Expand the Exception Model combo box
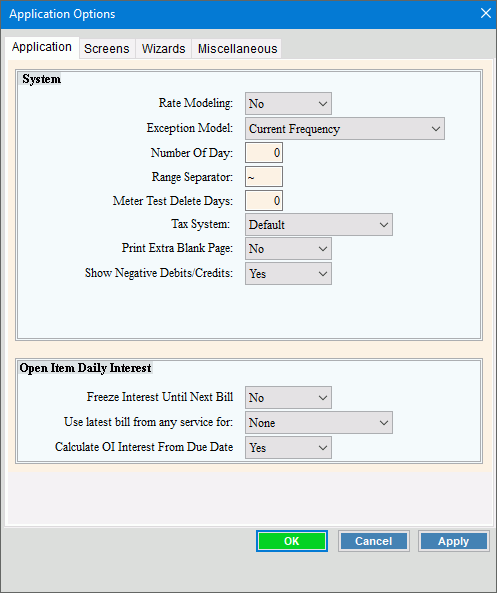Image resolution: width=497 pixels, height=593 pixels. click(x=345, y=129)
